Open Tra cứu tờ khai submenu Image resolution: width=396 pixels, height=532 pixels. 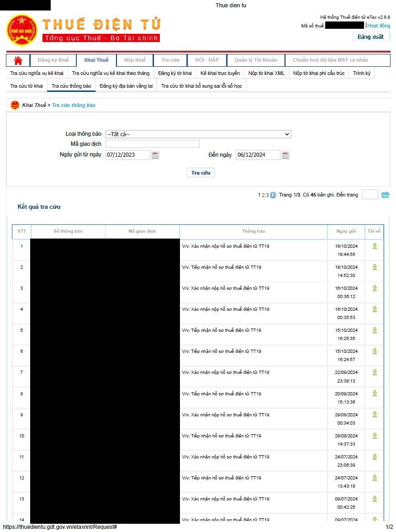coord(26,86)
